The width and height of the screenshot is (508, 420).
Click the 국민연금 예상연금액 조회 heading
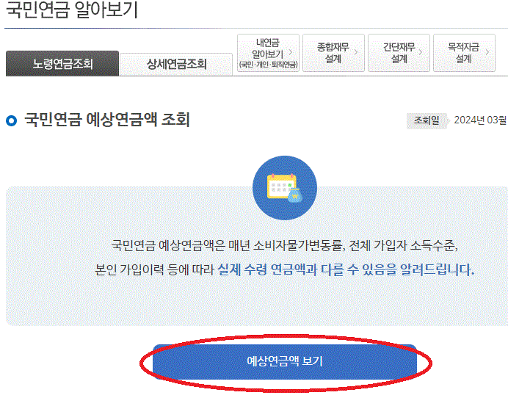pos(107,120)
